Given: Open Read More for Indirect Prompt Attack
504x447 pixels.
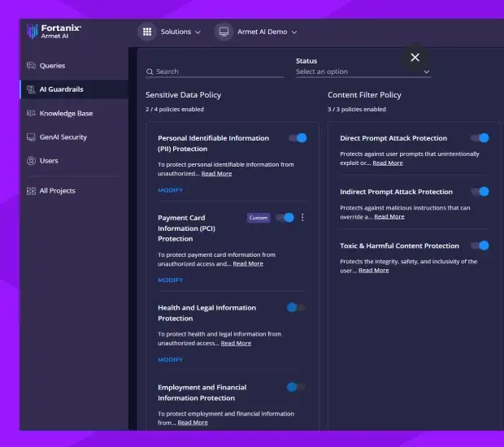Looking at the screenshot, I should click(x=389, y=217).
